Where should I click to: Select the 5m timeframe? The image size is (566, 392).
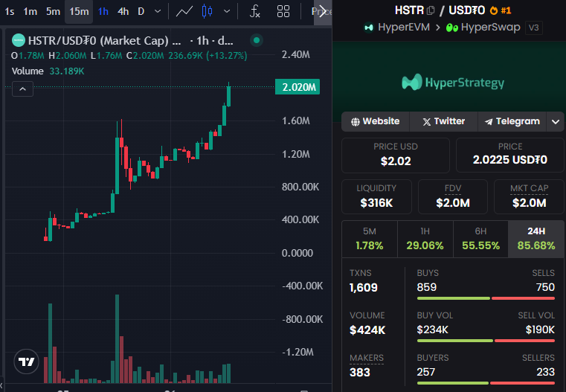click(x=53, y=12)
